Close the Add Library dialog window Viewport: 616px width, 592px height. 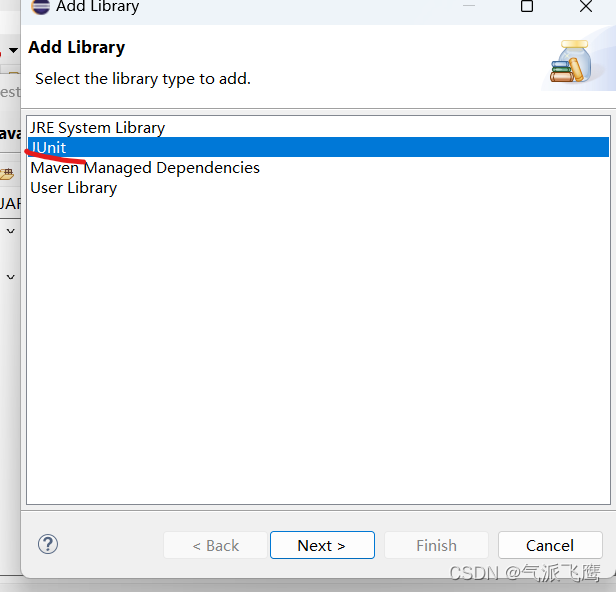586,6
